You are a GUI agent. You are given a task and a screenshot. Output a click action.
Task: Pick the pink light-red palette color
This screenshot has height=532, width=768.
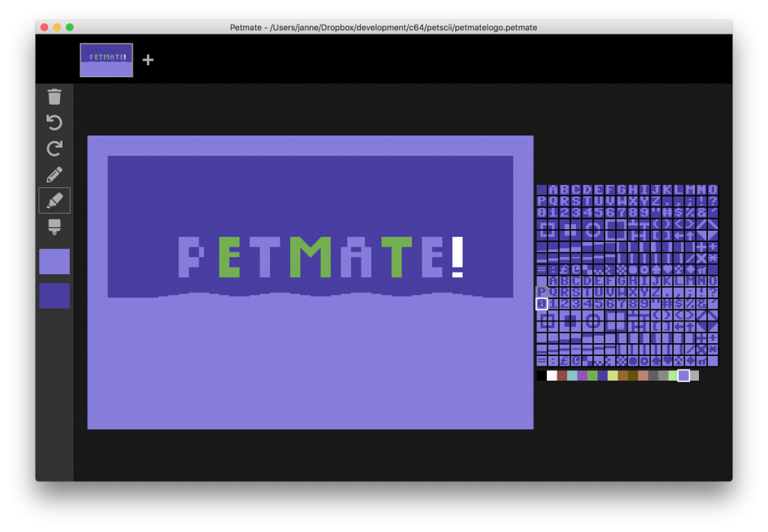click(643, 375)
